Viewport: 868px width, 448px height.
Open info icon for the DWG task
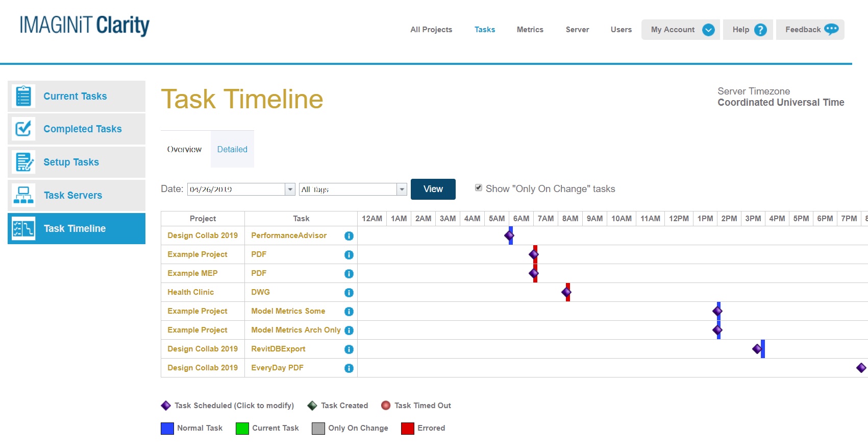[x=349, y=293]
